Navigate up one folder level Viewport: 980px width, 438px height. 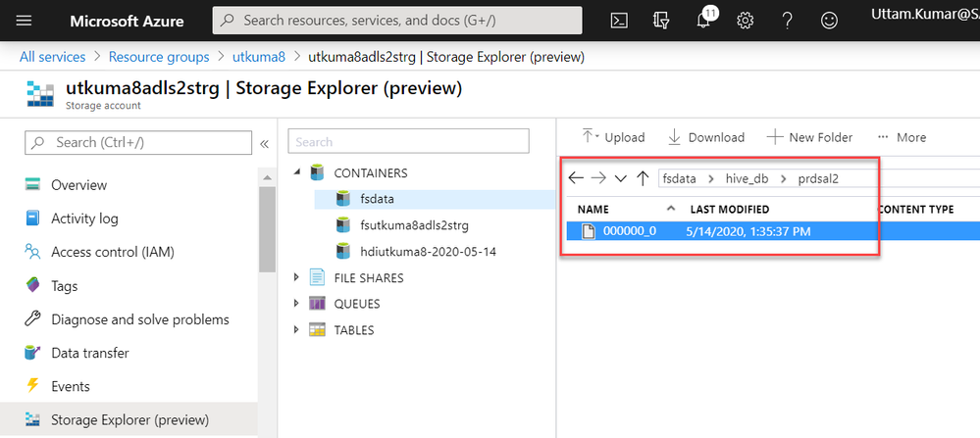coord(644,178)
